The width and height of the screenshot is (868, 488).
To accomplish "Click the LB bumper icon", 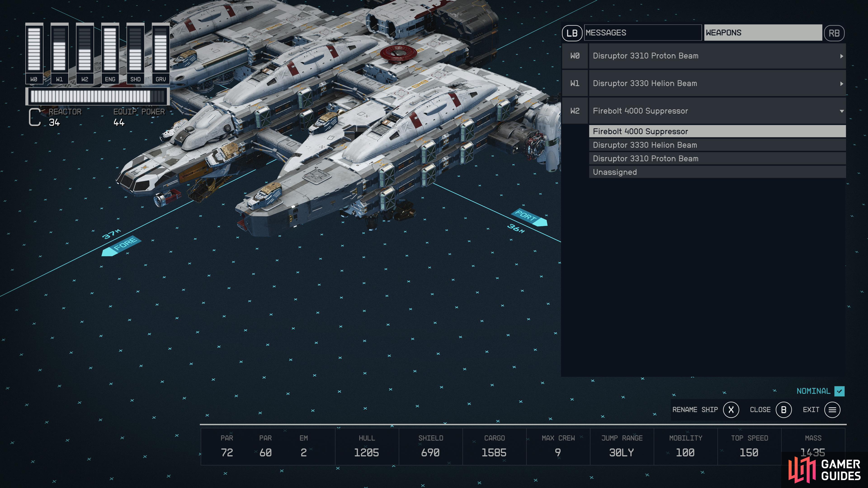I will pyautogui.click(x=572, y=33).
